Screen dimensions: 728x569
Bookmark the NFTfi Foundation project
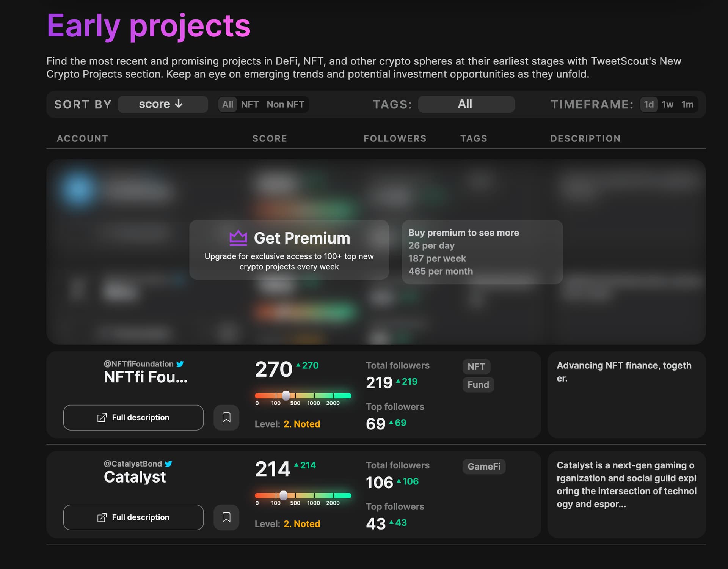tap(226, 417)
